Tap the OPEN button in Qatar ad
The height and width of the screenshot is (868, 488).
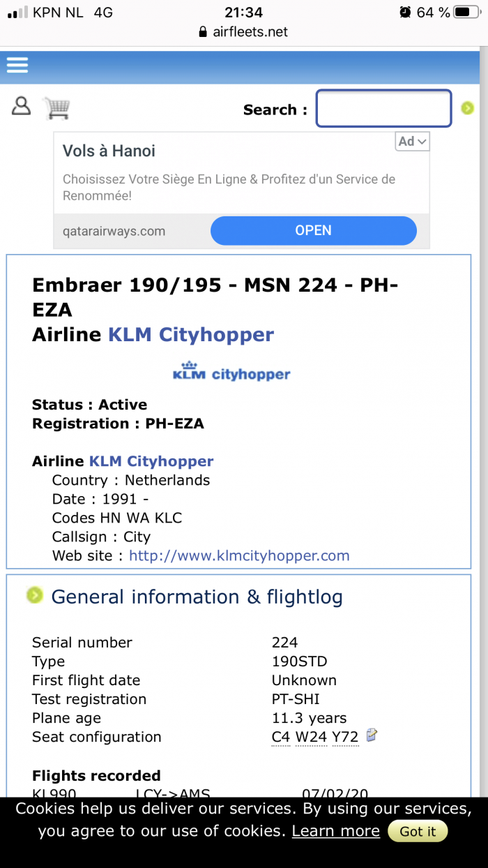314,230
